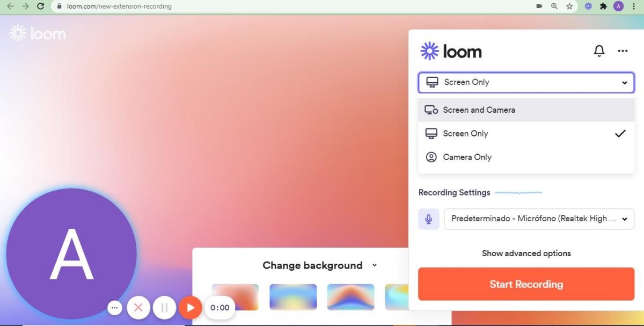The width and height of the screenshot is (644, 326).
Task: Select the fourth partially hidden background thumbnail
Action: point(397,297)
